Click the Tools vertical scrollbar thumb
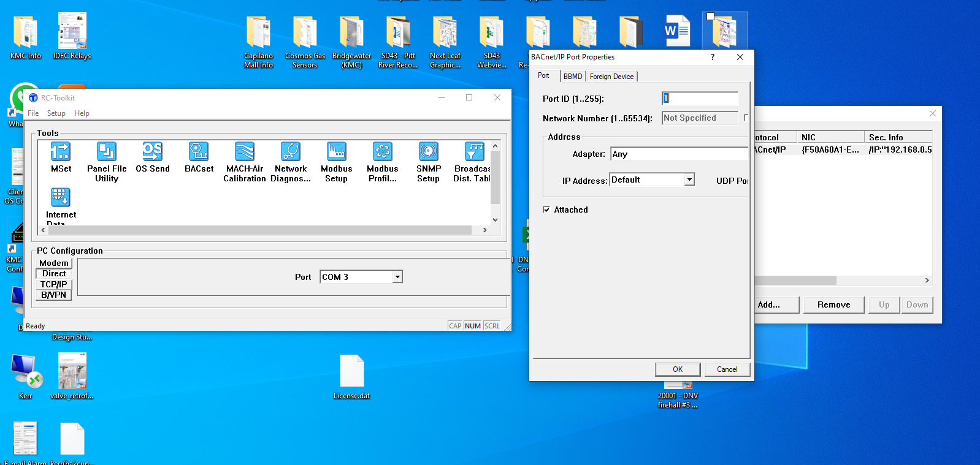The width and height of the screenshot is (980, 465). tap(495, 178)
